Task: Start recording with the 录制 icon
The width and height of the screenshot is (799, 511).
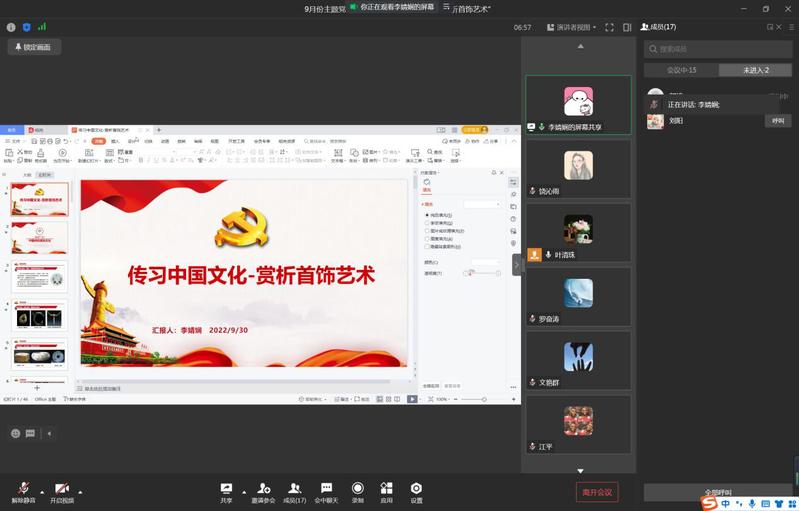Action: coord(358,488)
